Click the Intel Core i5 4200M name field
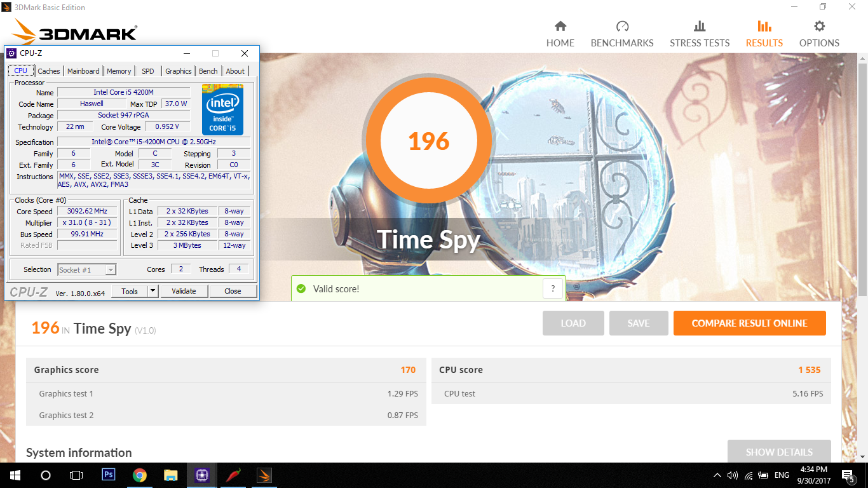This screenshot has width=868, height=488. point(123,92)
